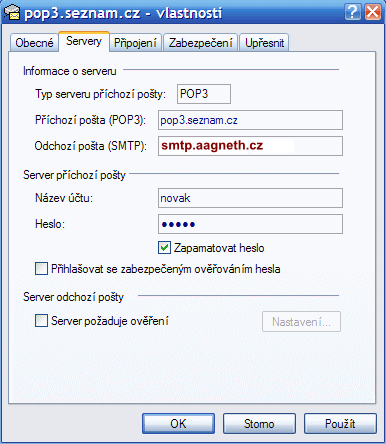The width and height of the screenshot is (386, 444).
Task: Click the Typ serveru příchozí pošty label
Action: coord(100,94)
